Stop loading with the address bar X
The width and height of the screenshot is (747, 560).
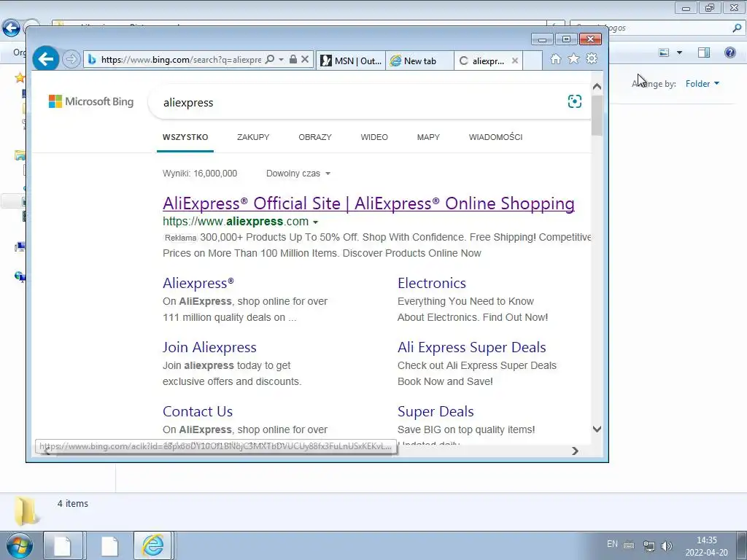coord(305,60)
